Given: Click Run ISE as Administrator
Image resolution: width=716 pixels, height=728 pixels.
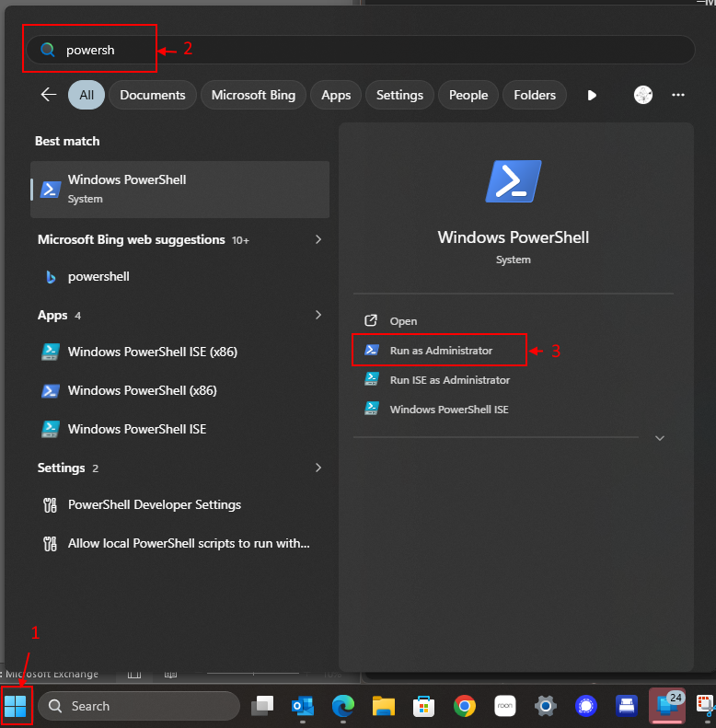Looking at the screenshot, I should (449, 379).
